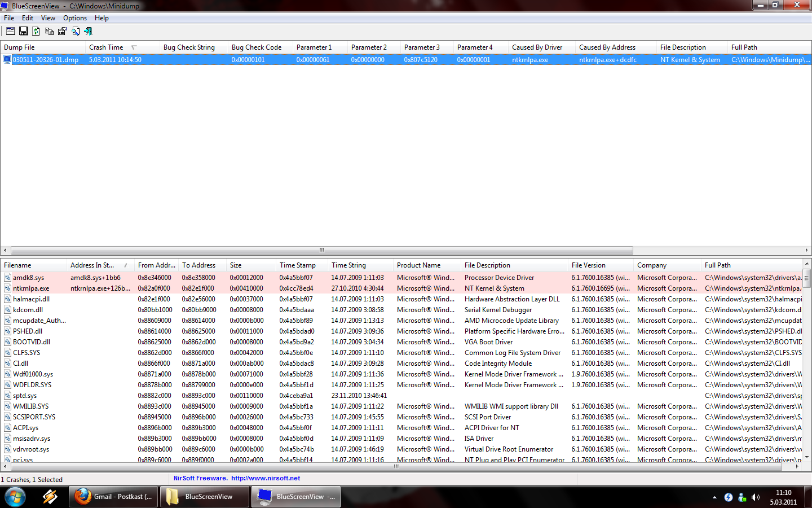The image size is (812, 508).
Task: Sort lower pane by Company column
Action: [667, 265]
